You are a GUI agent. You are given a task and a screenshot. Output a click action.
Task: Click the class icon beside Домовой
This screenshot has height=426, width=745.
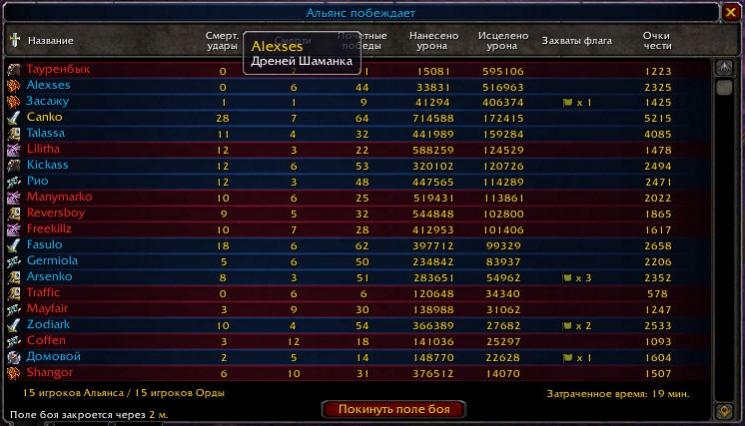click(x=14, y=357)
